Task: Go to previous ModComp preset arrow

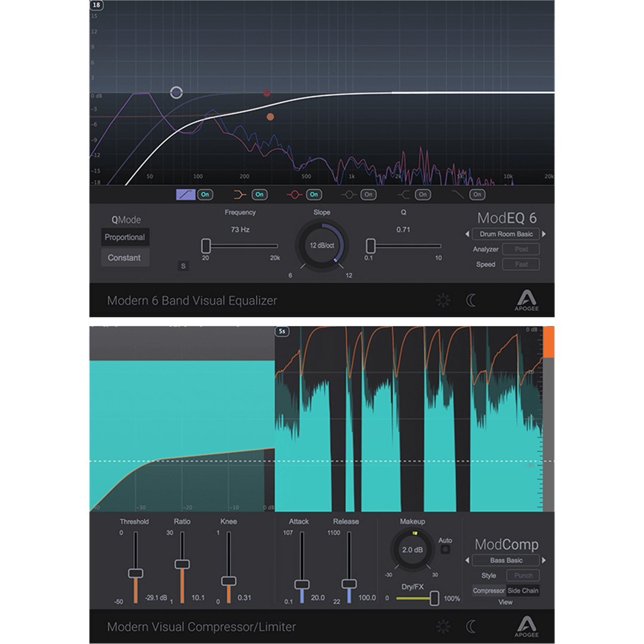Action: [467, 561]
